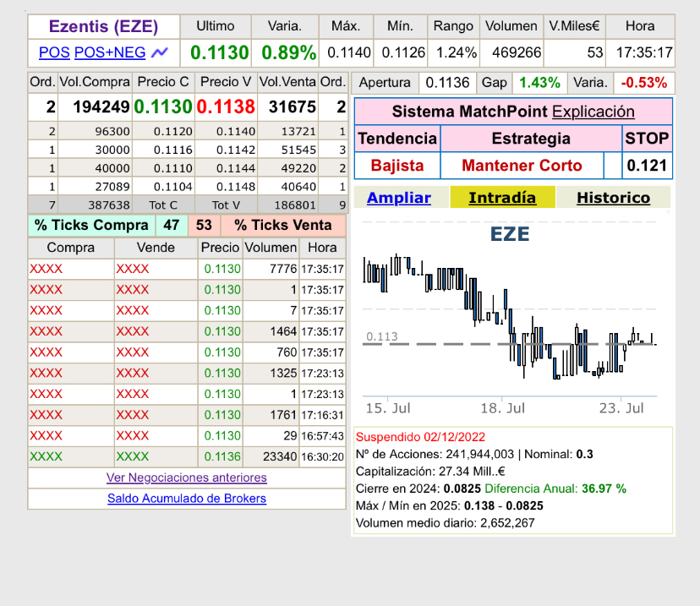Click the trade volume 23340

pyautogui.click(x=280, y=456)
